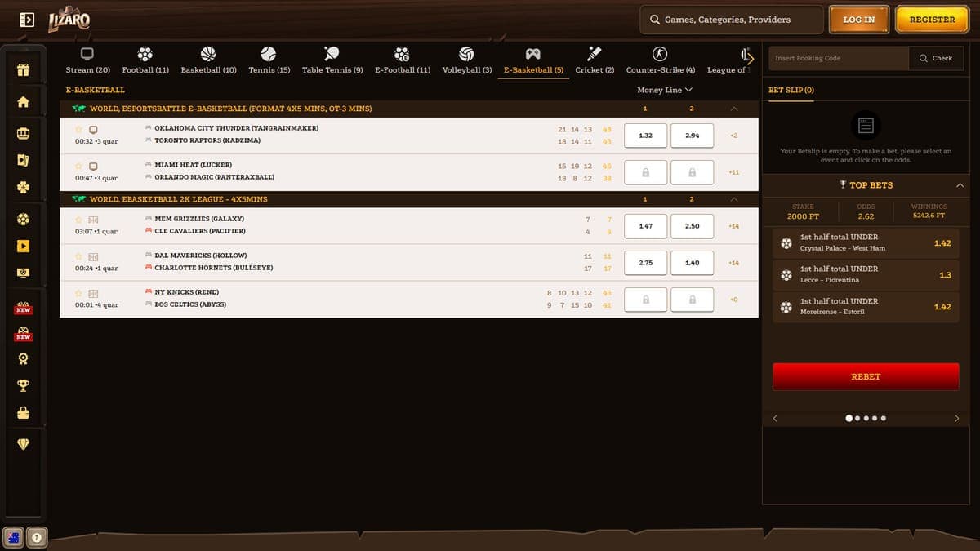This screenshot has width=980, height=551.
Task: Open the playing cards icon in sidebar
Action: (x=24, y=159)
